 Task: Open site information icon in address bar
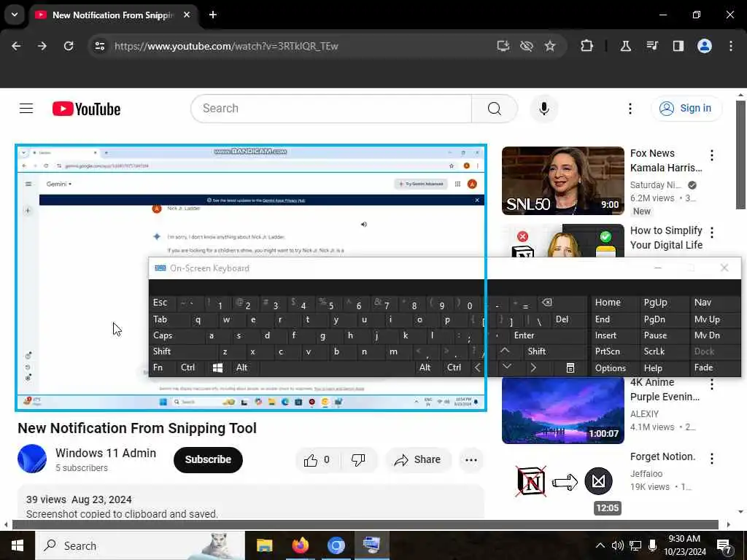coord(99,46)
